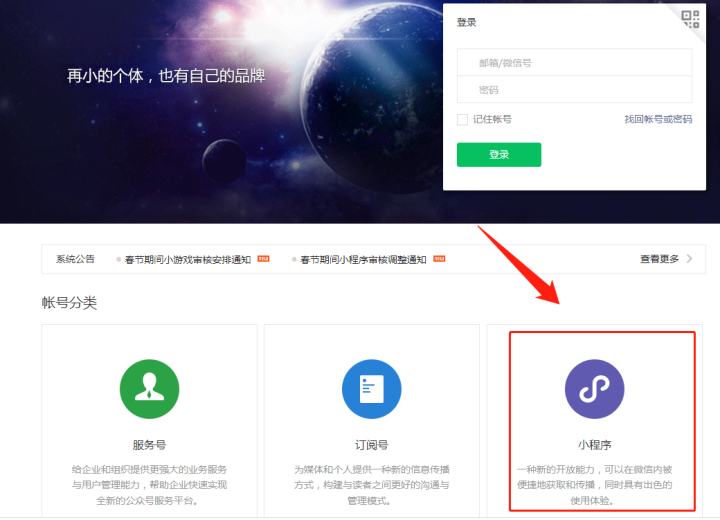
Task: Click the new badge beside 小程序审核调整通知
Action: 439,259
